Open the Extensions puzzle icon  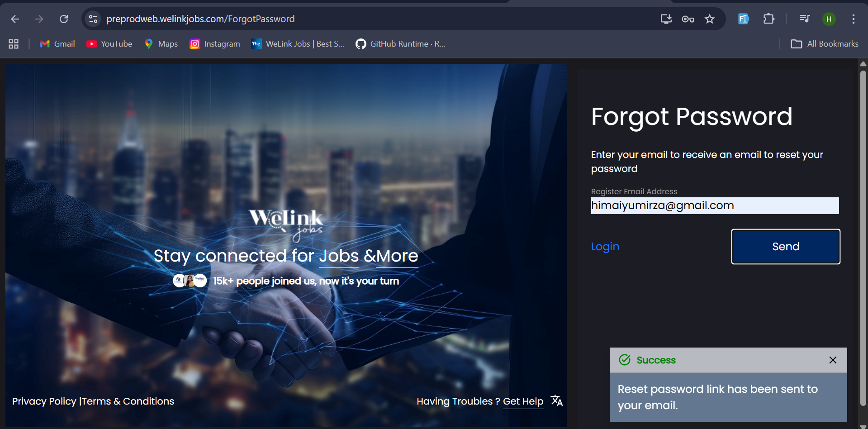[768, 19]
